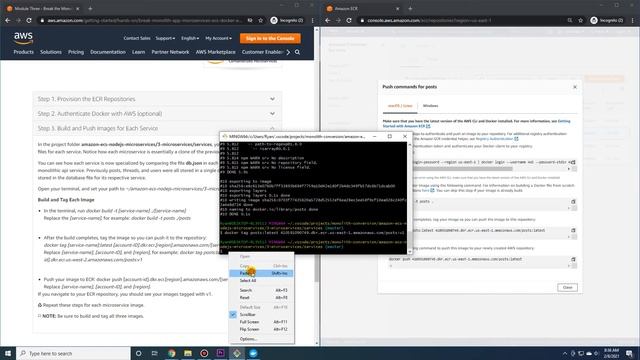The height and width of the screenshot is (360, 640).
Task: Open the notification center in the taskbar
Action: point(630,353)
